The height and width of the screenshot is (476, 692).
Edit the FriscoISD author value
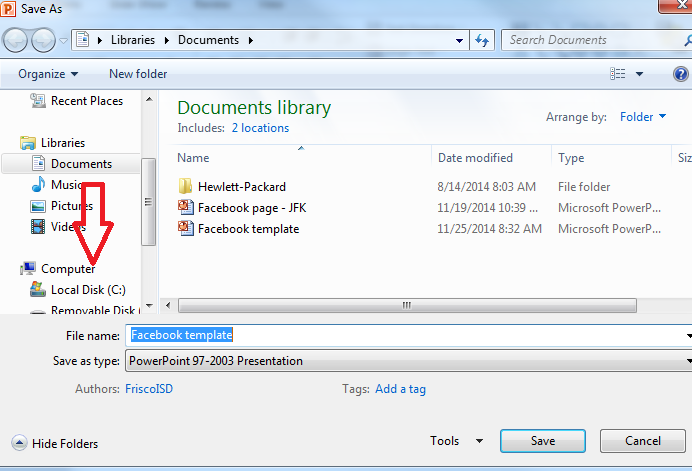pos(149,389)
